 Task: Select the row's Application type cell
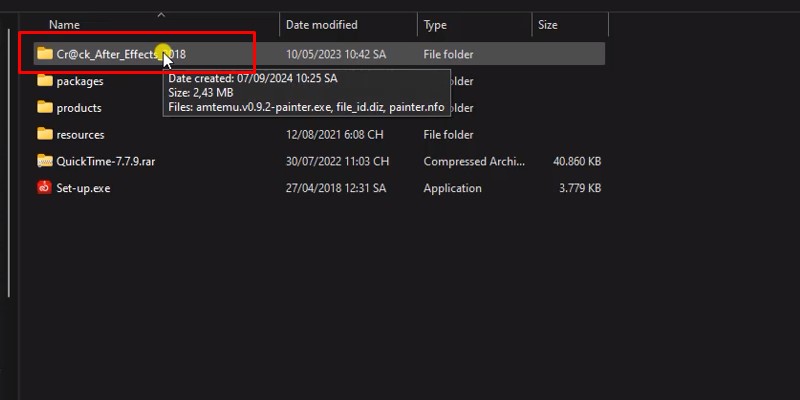(452, 188)
